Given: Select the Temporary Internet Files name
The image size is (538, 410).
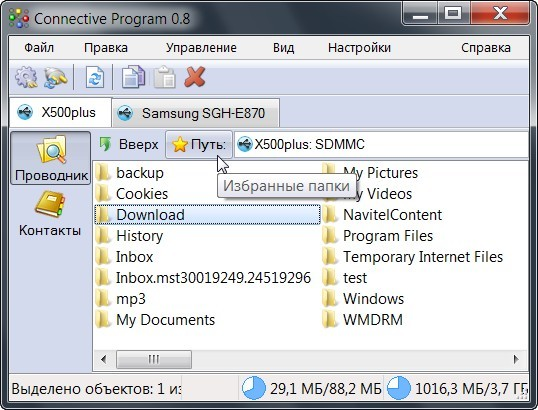Looking at the screenshot, I should pyautogui.click(x=423, y=257).
